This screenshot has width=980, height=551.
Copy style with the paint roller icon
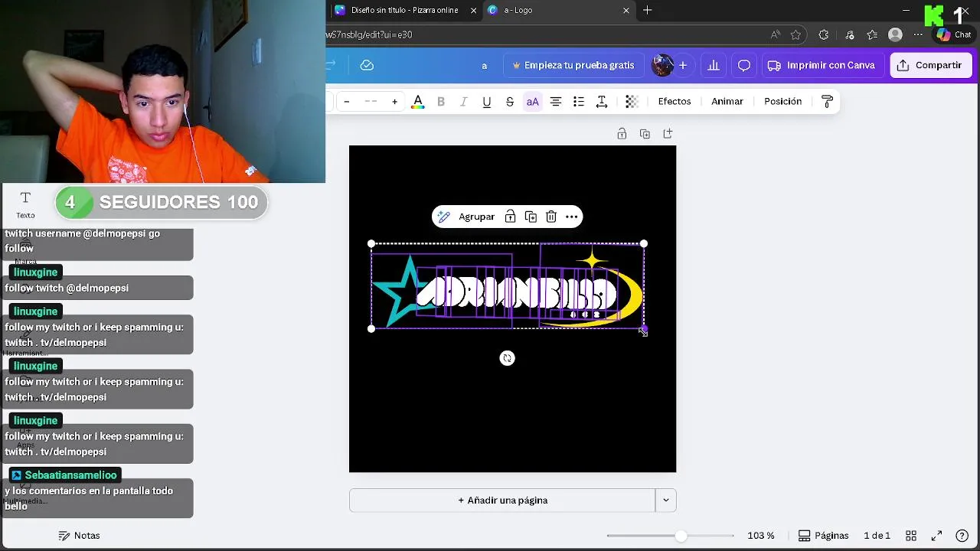[827, 101]
